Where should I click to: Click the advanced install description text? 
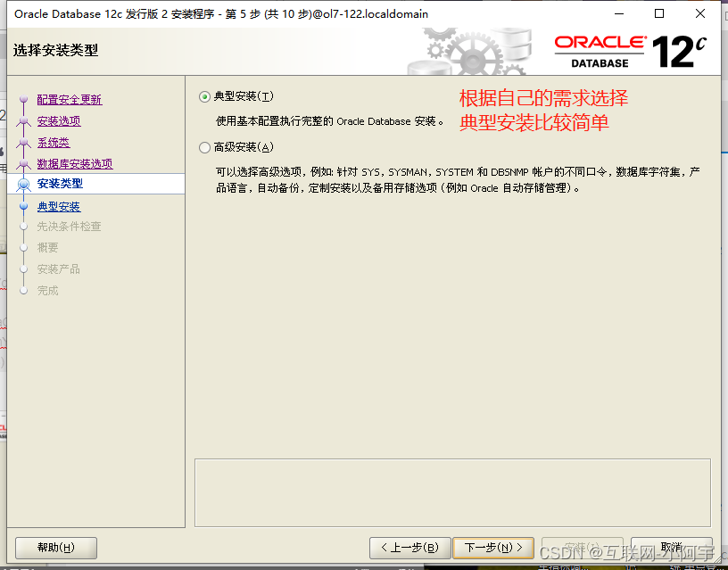coord(458,180)
